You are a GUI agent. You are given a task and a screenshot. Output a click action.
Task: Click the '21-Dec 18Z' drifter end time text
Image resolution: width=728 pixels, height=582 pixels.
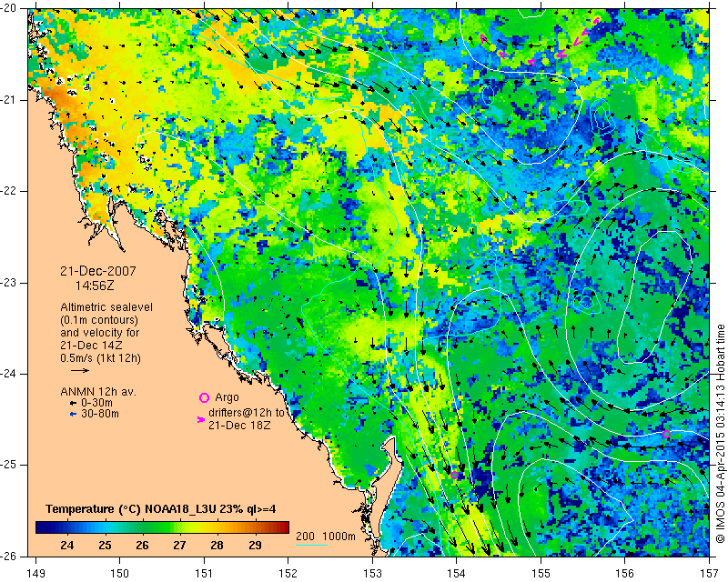(239, 425)
